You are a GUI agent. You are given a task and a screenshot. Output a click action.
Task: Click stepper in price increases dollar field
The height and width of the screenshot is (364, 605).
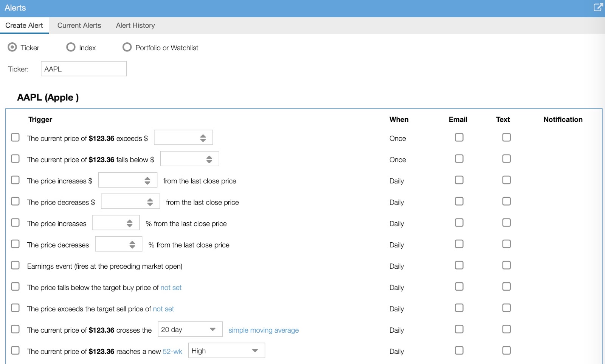(x=147, y=181)
